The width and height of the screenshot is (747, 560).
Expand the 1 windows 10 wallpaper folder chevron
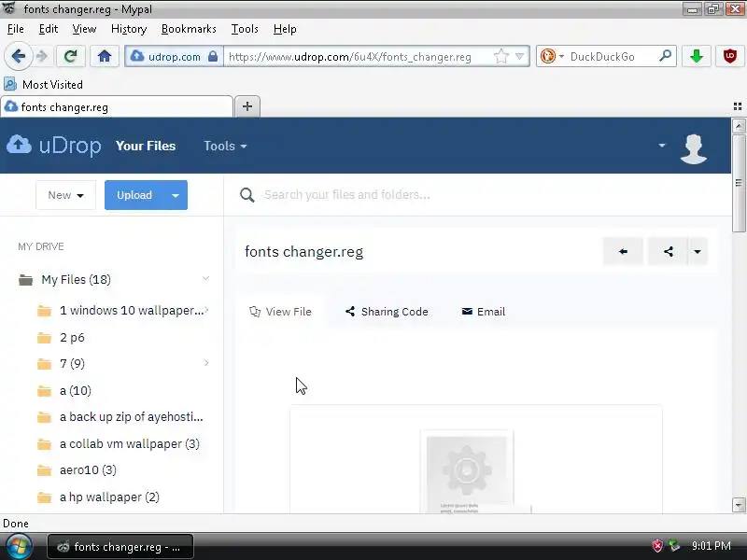pos(206,310)
